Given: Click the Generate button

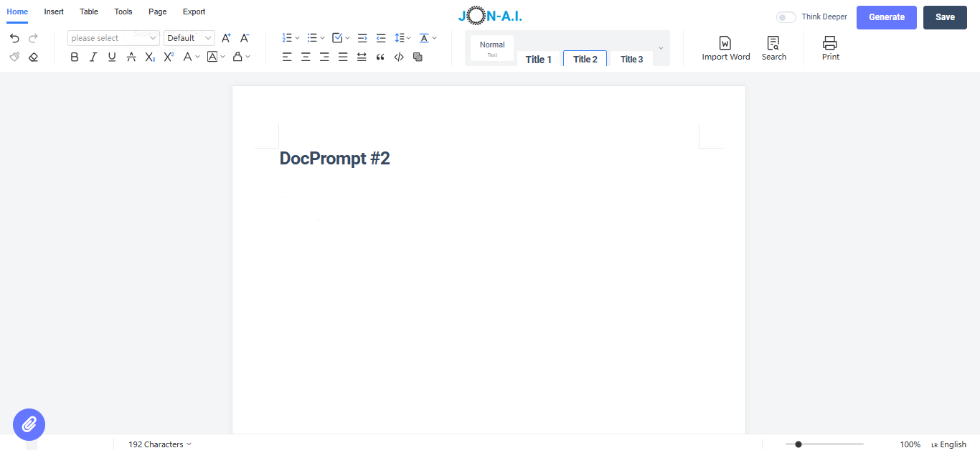Looking at the screenshot, I should [886, 17].
